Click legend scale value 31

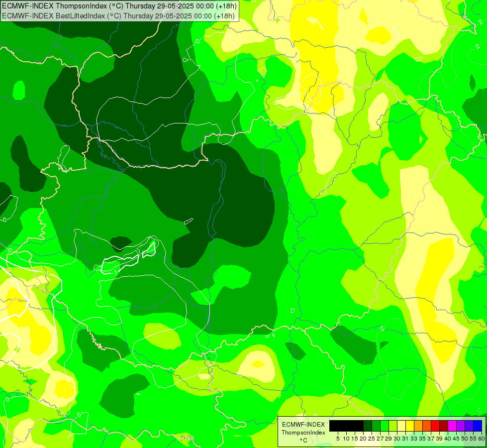(405, 439)
